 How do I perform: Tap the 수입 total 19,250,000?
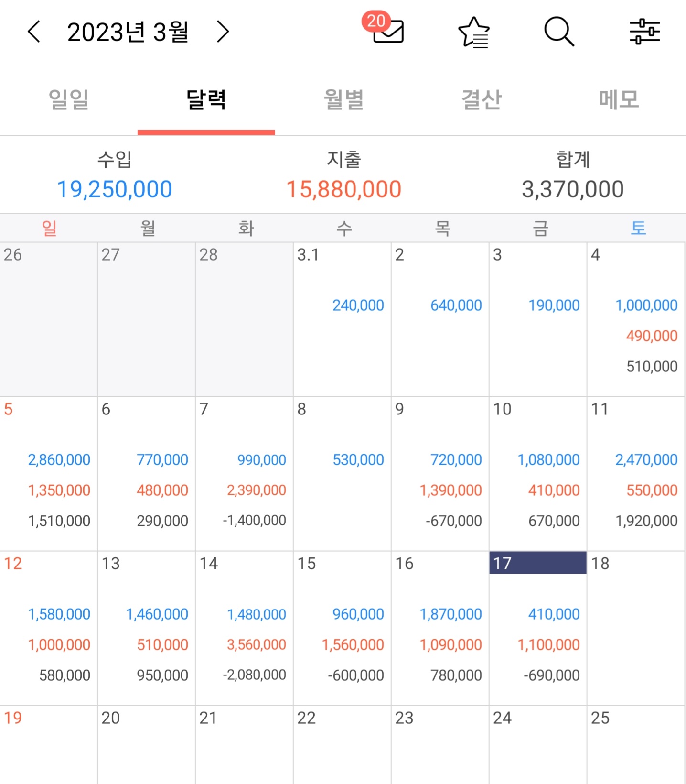(114, 189)
